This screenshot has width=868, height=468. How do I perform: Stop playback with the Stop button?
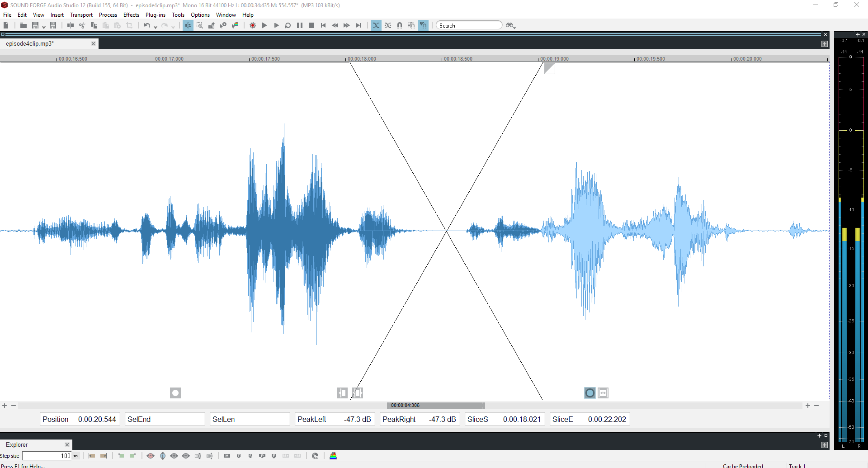pos(311,25)
